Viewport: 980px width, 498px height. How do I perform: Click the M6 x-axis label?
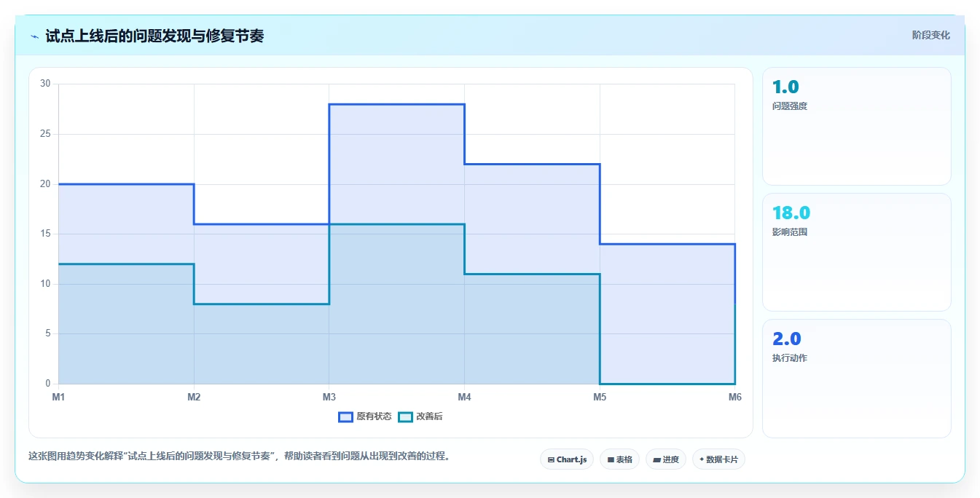735,397
